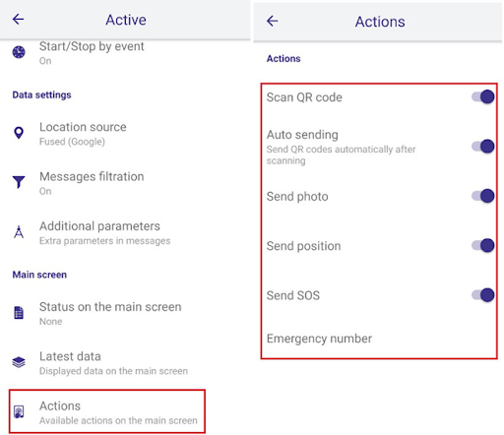Disable the Send SOS switch
This screenshot has height=435, width=504.
pos(483,295)
